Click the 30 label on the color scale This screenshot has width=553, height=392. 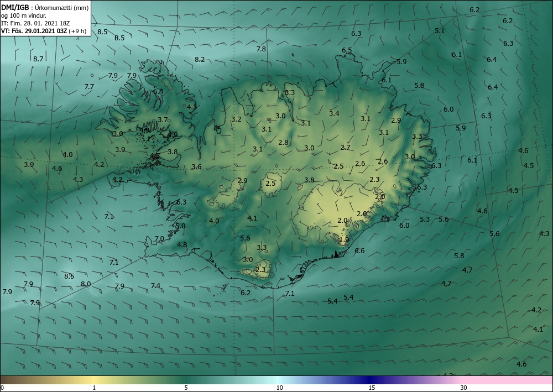464,388
